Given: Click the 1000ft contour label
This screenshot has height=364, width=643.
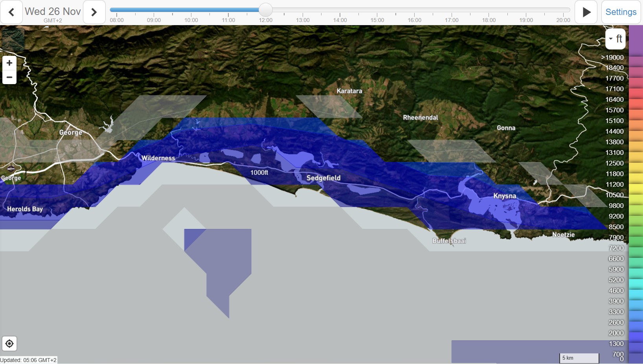Looking at the screenshot, I should (x=259, y=173).
